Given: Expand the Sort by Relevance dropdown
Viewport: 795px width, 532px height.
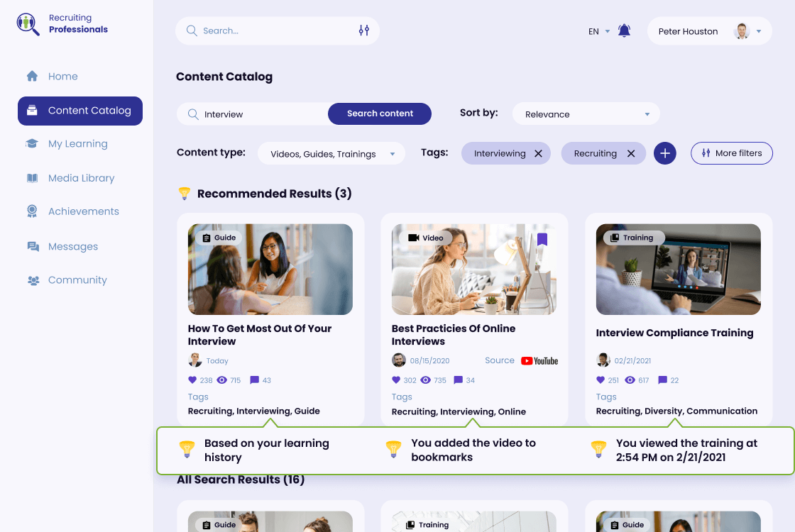Looking at the screenshot, I should click(x=586, y=114).
